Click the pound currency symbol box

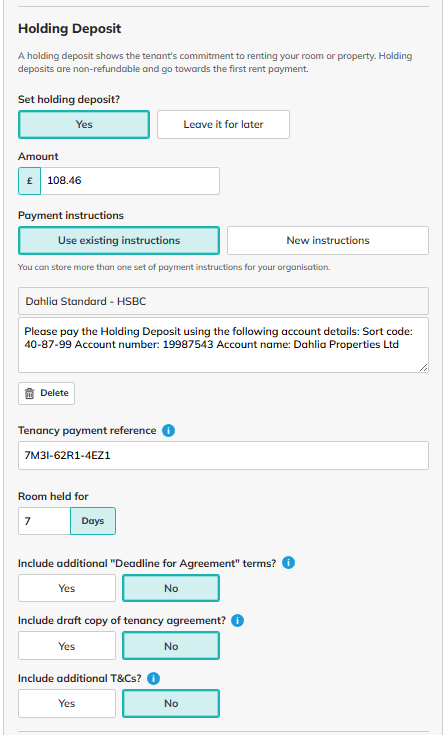tap(30, 181)
